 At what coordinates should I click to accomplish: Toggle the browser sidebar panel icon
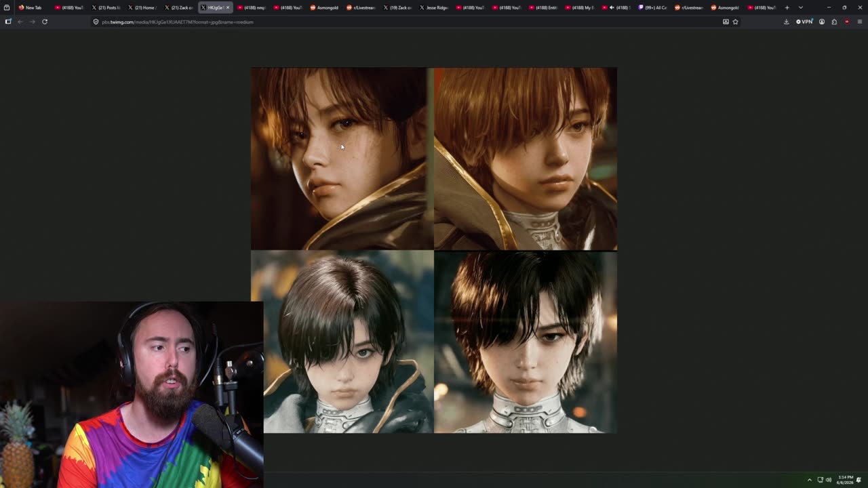[8, 22]
